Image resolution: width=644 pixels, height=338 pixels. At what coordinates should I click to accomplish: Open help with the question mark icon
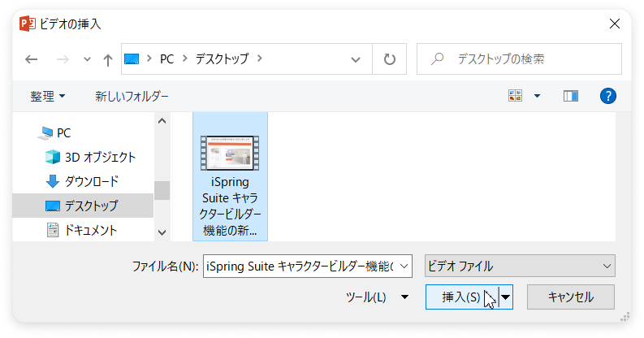607,96
